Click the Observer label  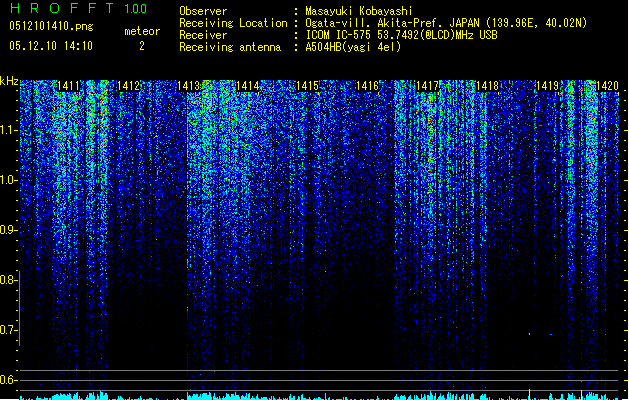click(203, 11)
